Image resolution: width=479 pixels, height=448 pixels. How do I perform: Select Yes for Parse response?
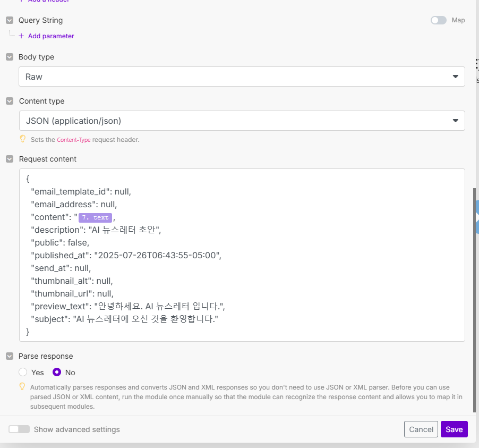click(23, 373)
